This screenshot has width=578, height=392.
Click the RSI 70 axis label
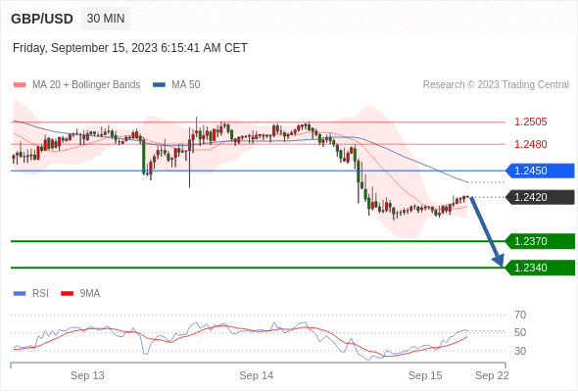click(520, 315)
